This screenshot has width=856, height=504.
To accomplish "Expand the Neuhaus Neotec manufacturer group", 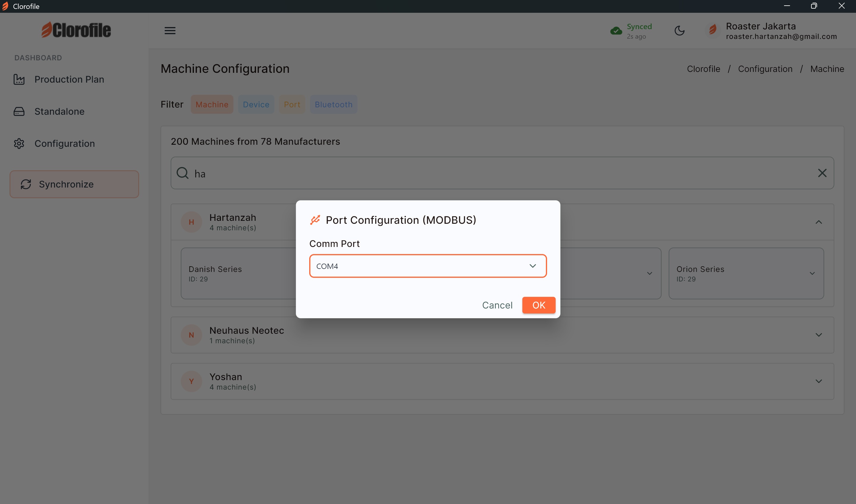I will pyautogui.click(x=819, y=335).
